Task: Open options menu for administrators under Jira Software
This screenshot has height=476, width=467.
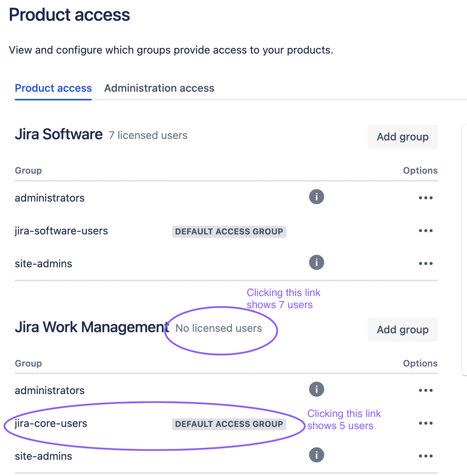Action: (425, 197)
